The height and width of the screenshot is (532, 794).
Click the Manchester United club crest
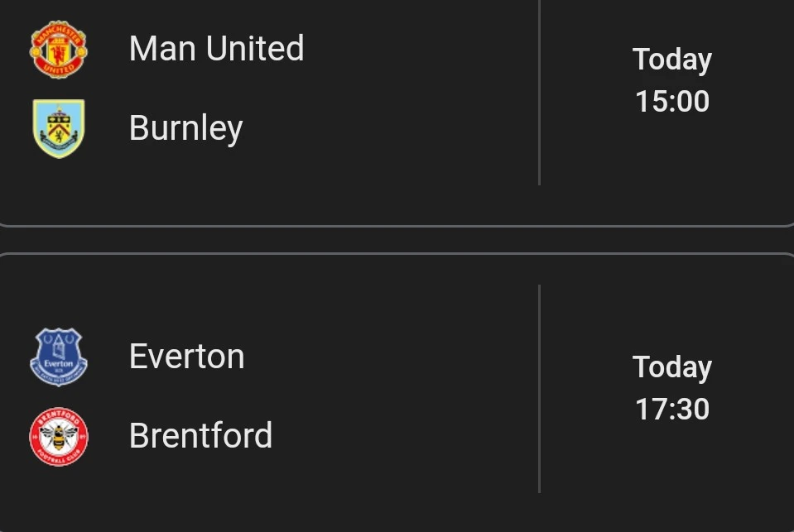(x=58, y=49)
